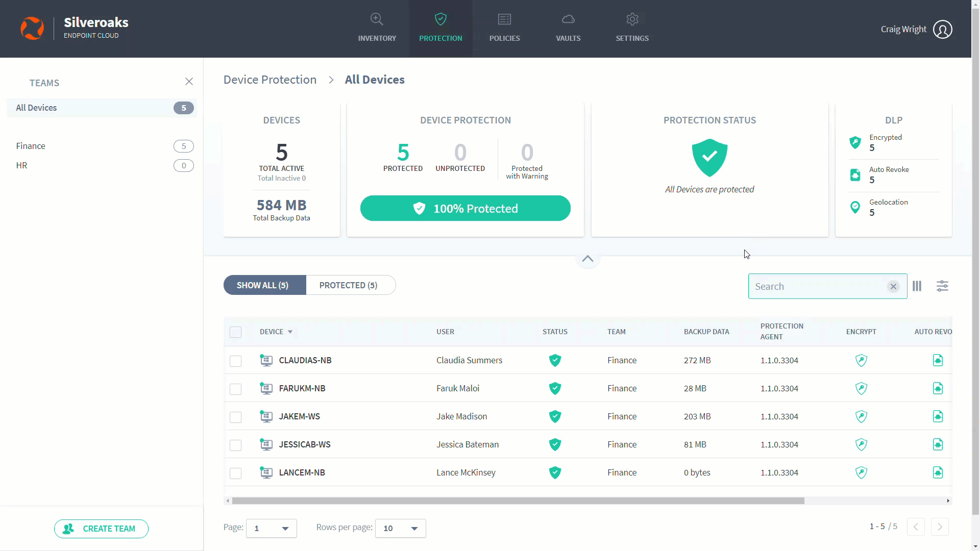Image resolution: width=980 pixels, height=551 pixels.
Task: Click the JESSICAB-WS device icon
Action: 266,444
